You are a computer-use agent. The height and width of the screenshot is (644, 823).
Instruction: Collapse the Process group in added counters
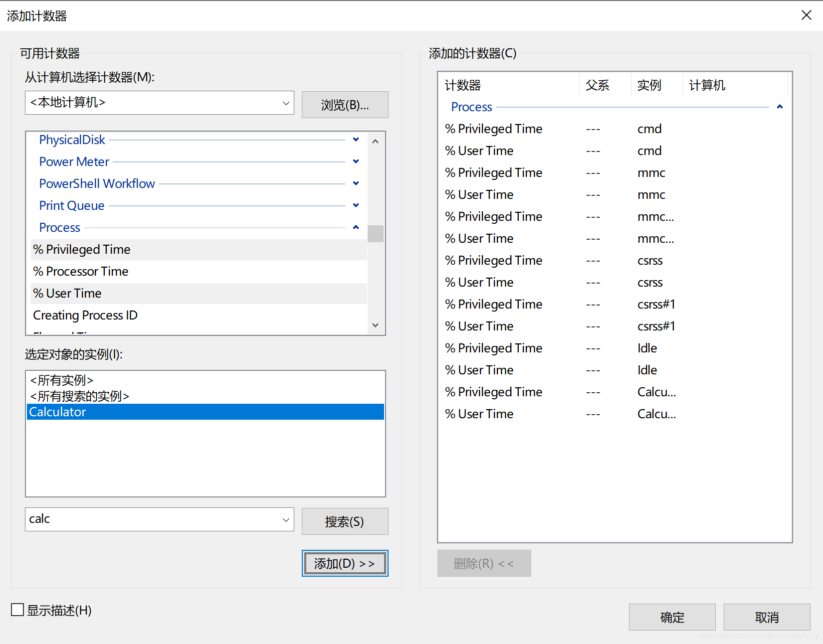(780, 107)
